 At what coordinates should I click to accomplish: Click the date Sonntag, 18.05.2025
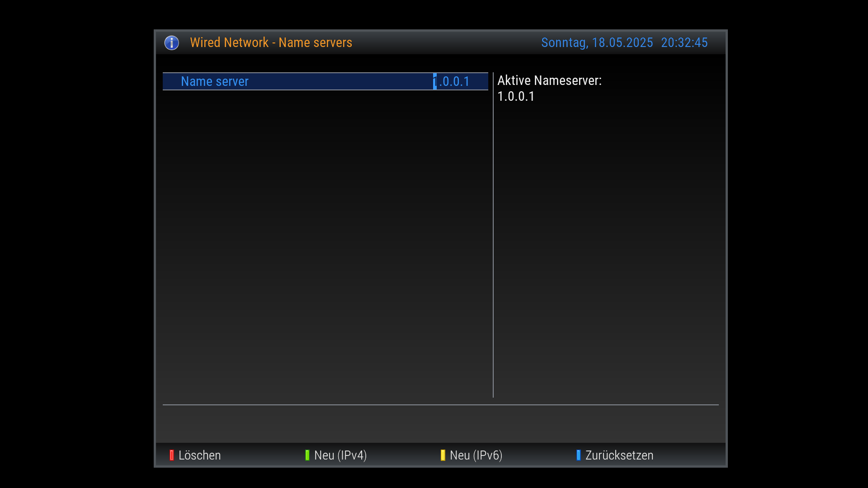[597, 42]
